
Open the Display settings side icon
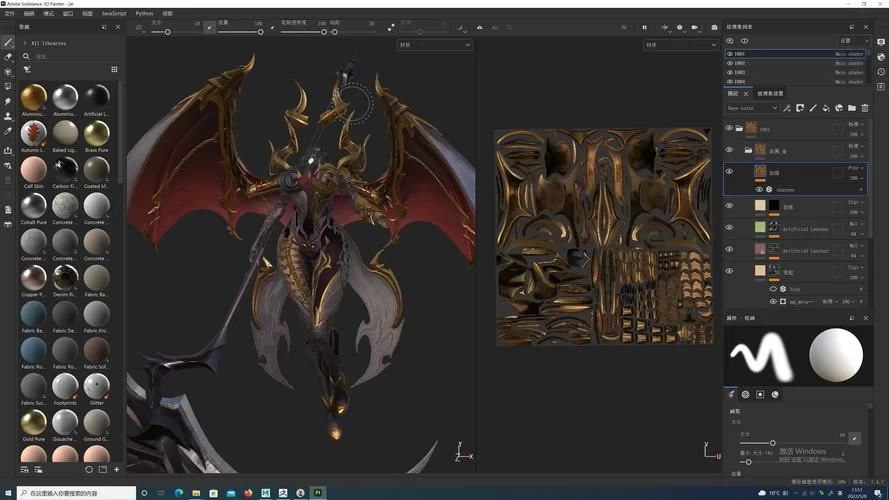point(881,43)
